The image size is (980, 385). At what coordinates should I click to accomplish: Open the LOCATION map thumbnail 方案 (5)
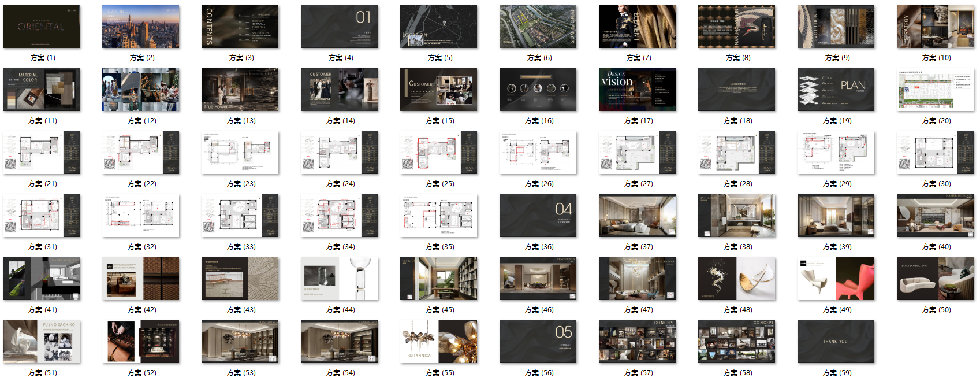coord(439,27)
